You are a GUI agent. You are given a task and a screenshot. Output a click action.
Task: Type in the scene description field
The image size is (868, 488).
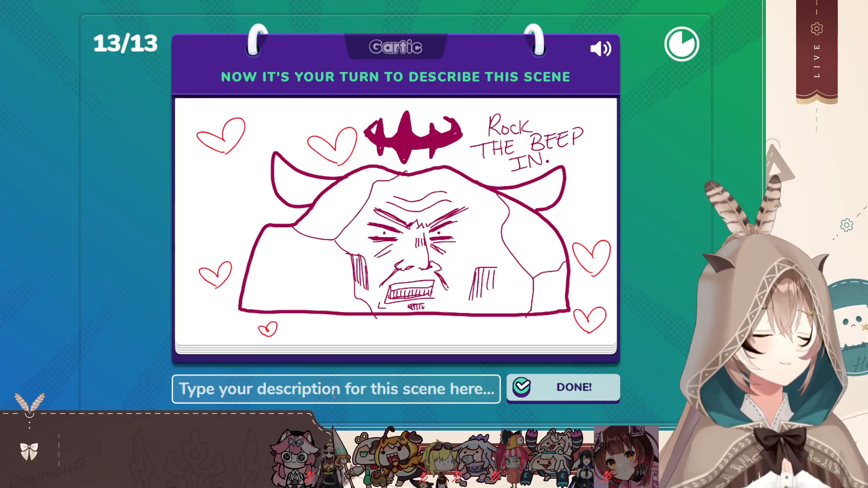coord(336,389)
